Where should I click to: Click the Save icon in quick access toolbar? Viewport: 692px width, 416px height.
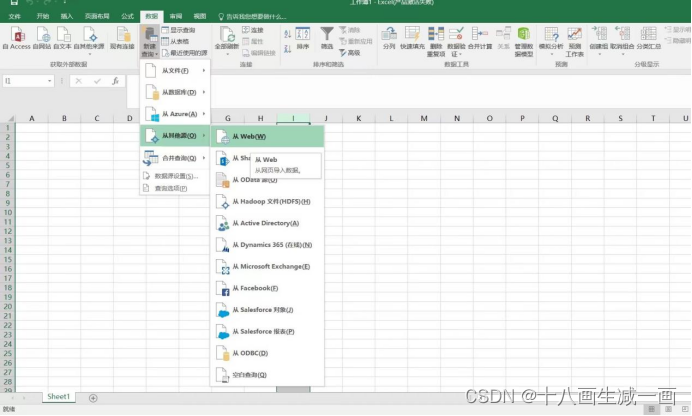point(14,3)
